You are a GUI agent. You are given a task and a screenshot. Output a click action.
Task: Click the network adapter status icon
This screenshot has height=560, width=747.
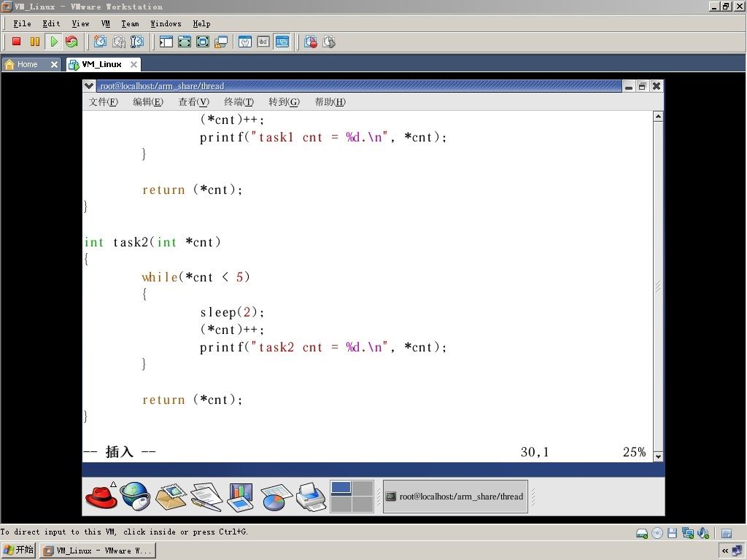pyautogui.click(x=688, y=533)
